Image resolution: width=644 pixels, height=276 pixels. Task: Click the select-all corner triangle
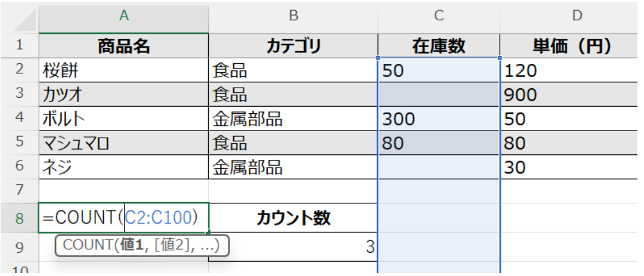(x=27, y=23)
